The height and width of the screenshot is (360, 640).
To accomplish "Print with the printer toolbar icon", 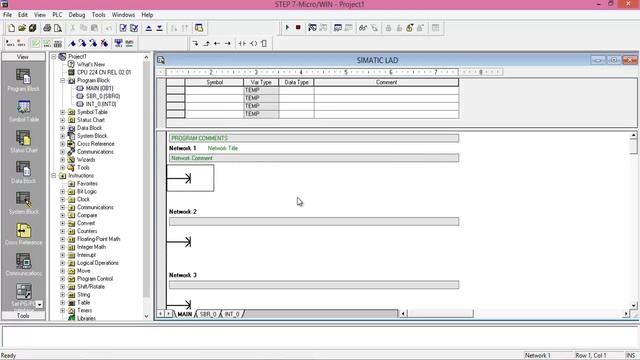I will (47, 28).
